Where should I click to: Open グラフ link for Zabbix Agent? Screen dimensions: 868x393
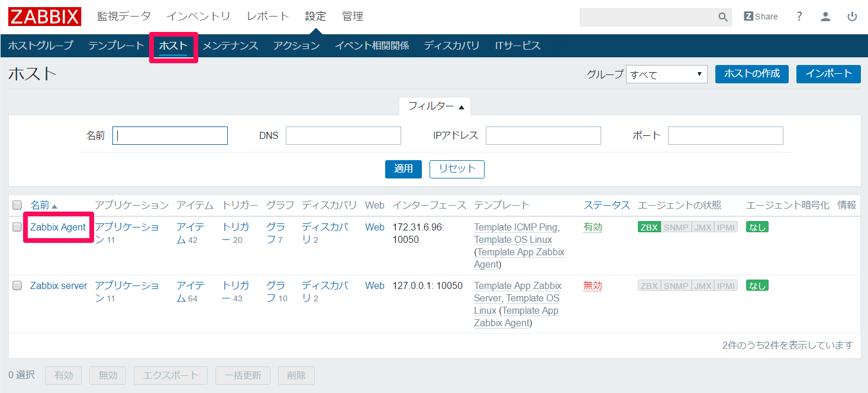(x=275, y=233)
